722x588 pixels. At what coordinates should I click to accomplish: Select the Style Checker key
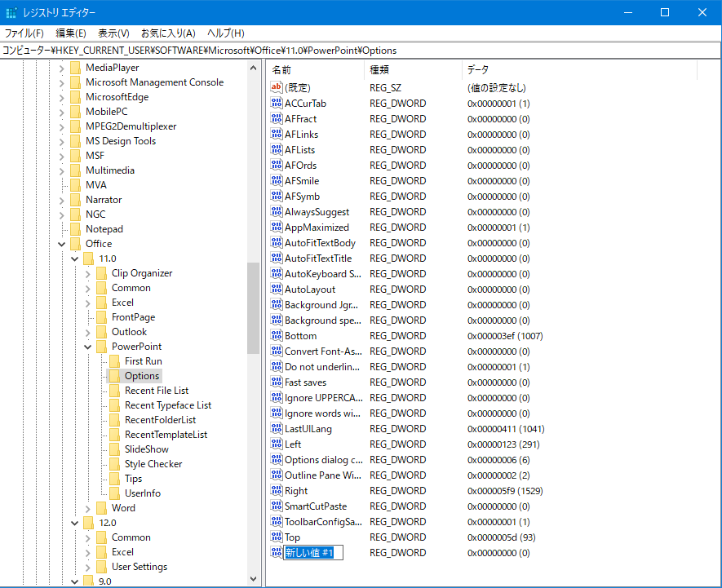(153, 464)
